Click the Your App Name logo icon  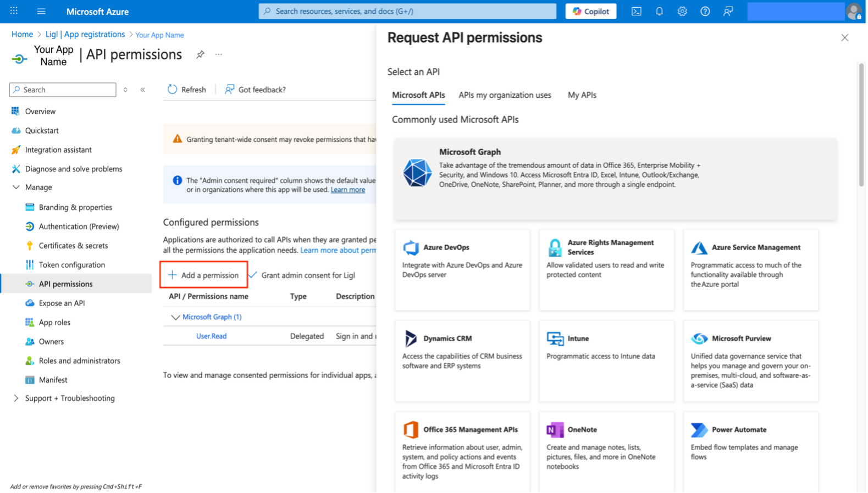tap(19, 59)
